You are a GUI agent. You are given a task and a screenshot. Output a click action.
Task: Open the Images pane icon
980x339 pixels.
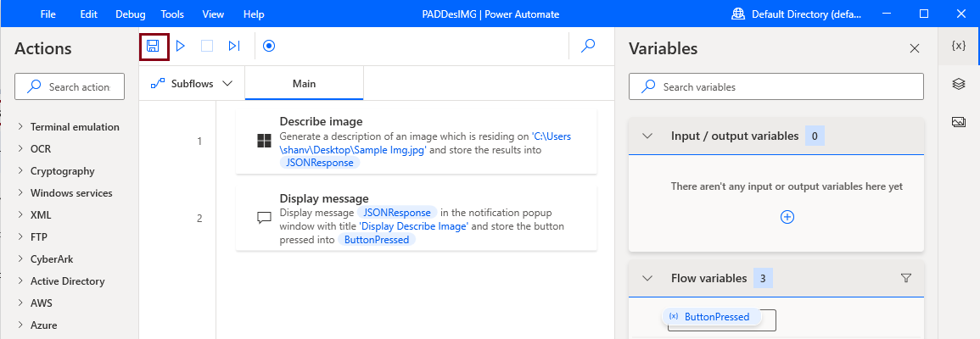[x=959, y=122]
